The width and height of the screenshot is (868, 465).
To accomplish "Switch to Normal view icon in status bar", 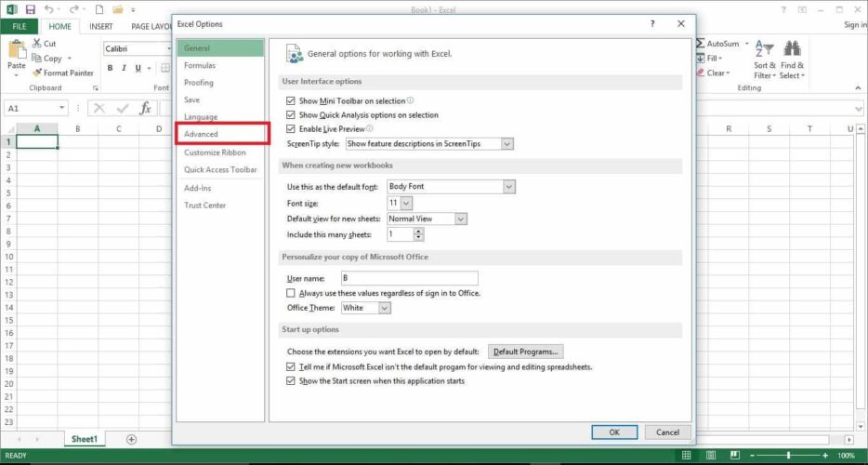I will [687, 456].
